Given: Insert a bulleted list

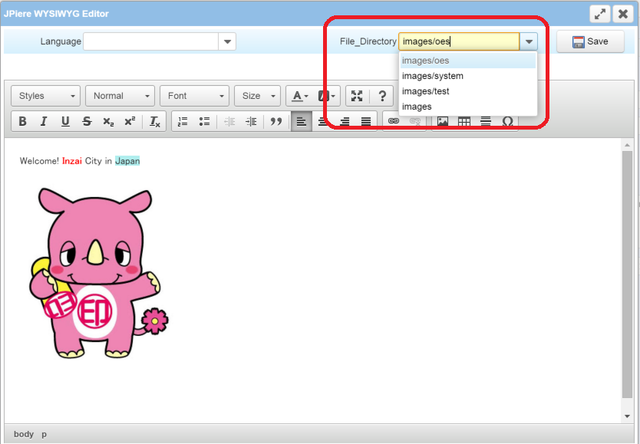Looking at the screenshot, I should (x=204, y=121).
